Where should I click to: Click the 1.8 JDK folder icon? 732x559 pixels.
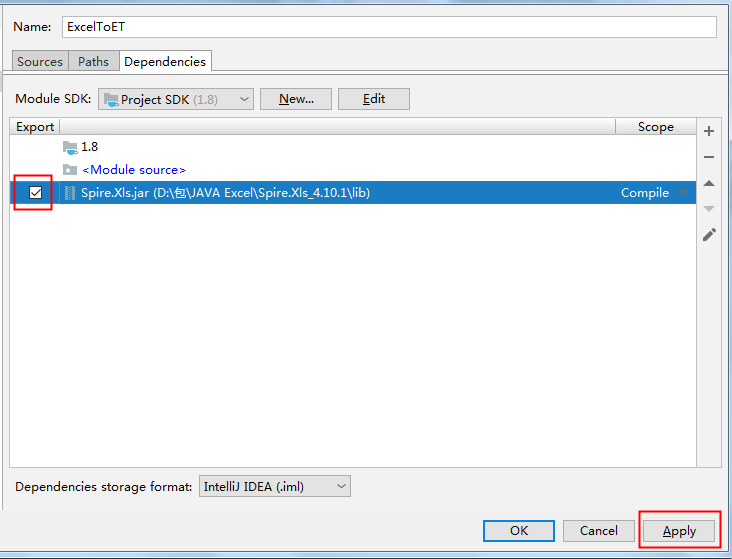(x=70, y=147)
